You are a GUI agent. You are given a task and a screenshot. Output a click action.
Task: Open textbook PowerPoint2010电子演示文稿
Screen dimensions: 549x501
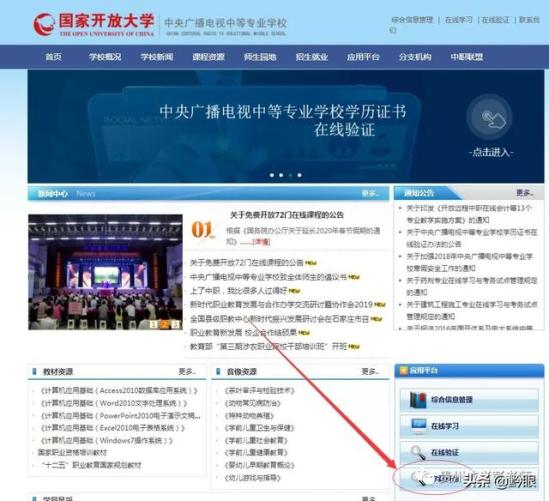120,416
